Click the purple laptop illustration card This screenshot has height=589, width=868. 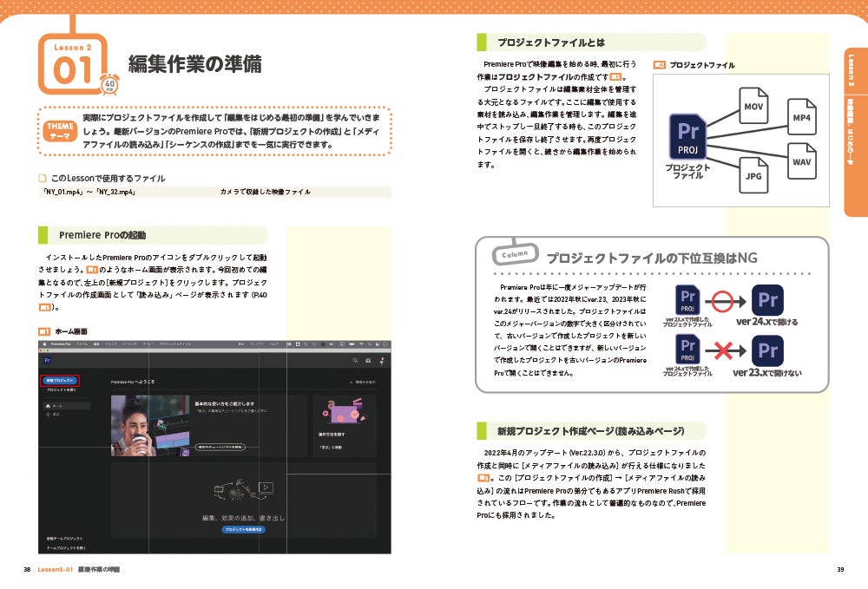click(345, 410)
